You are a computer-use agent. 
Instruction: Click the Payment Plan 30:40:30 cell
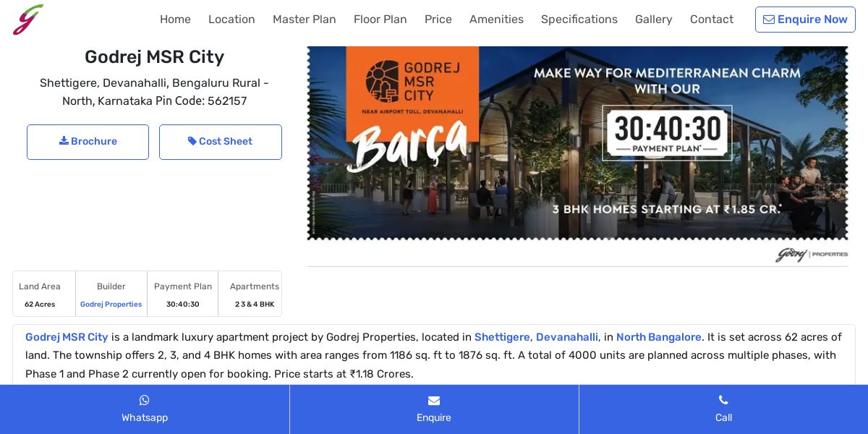tap(183, 294)
